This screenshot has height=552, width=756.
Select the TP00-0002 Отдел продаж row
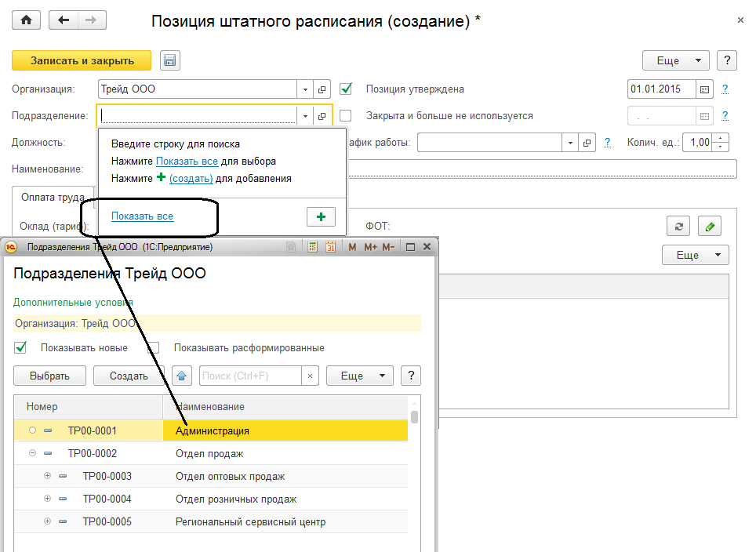[211, 453]
